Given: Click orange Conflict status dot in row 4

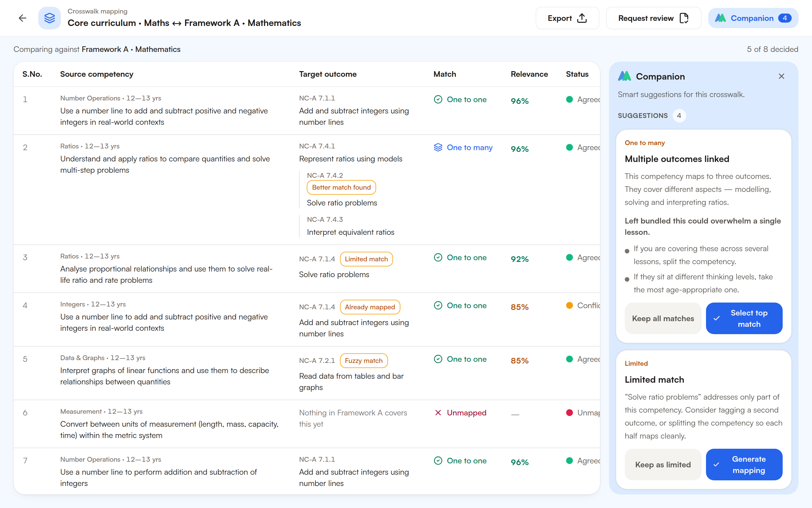Looking at the screenshot, I should click(570, 305).
